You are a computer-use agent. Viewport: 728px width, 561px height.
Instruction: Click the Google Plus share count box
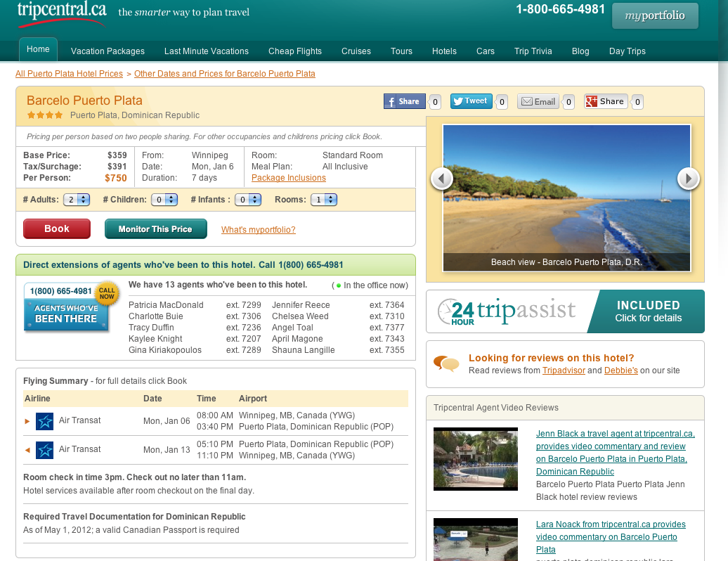637,102
